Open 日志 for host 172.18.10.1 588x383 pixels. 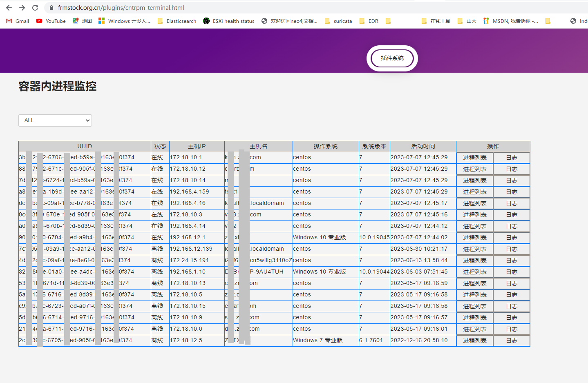[512, 158]
